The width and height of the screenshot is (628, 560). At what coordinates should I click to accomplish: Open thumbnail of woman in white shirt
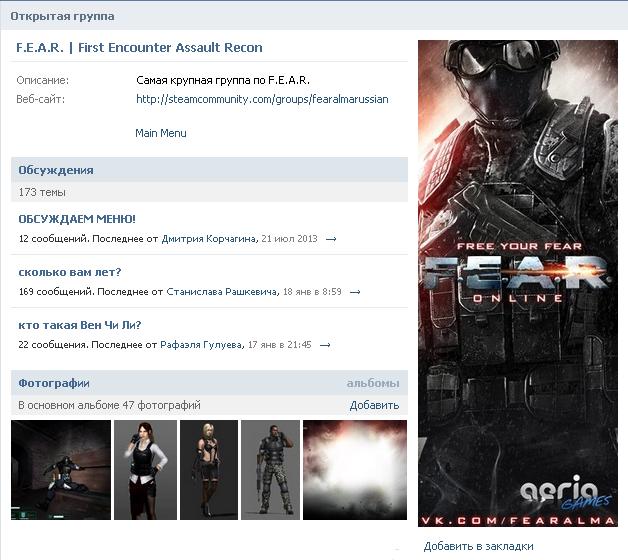(x=145, y=470)
